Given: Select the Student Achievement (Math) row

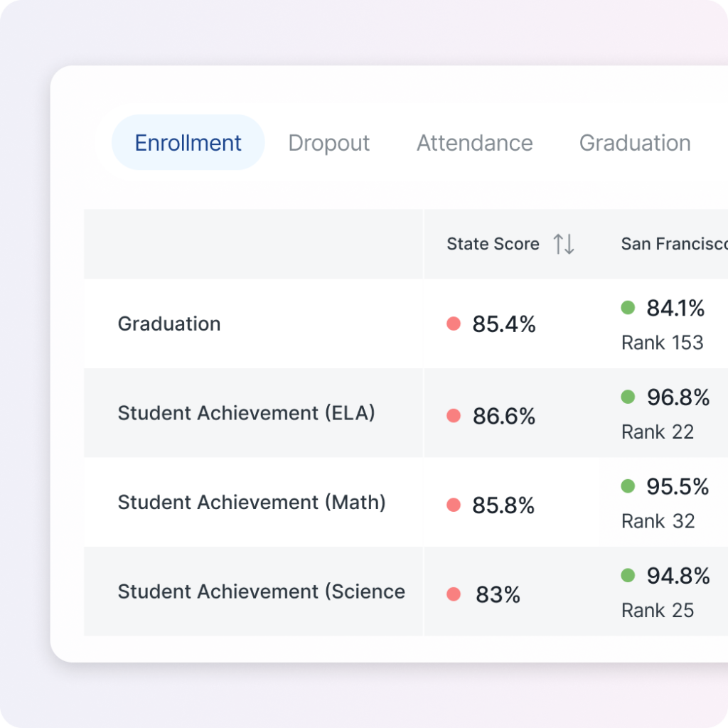Looking at the screenshot, I should (x=252, y=503).
